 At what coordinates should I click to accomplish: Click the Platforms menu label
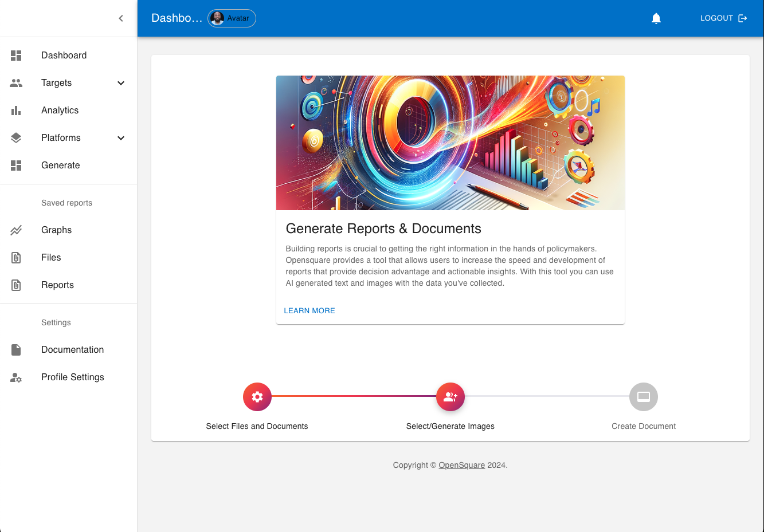[61, 138]
